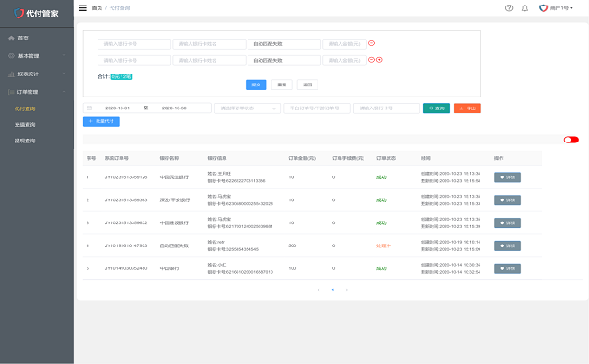
Task: Click the 批量代付 batch payout button
Action: pyautogui.click(x=101, y=121)
